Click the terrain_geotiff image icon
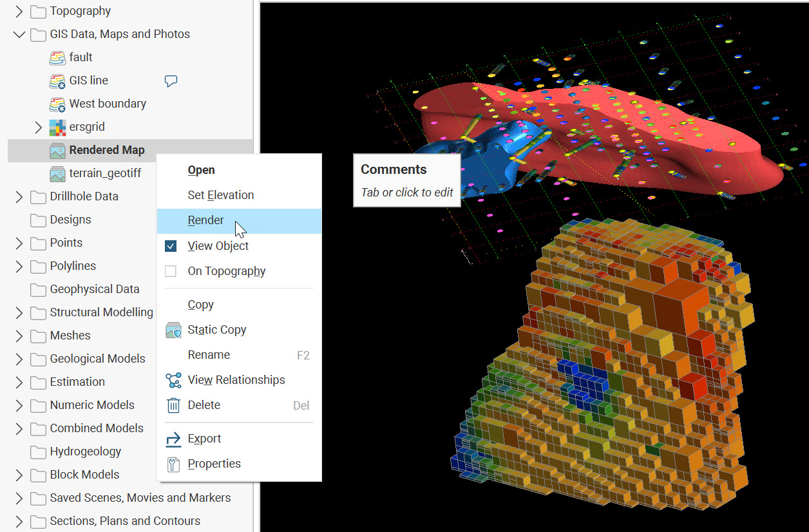Image resolution: width=809 pixels, height=532 pixels. (x=57, y=173)
